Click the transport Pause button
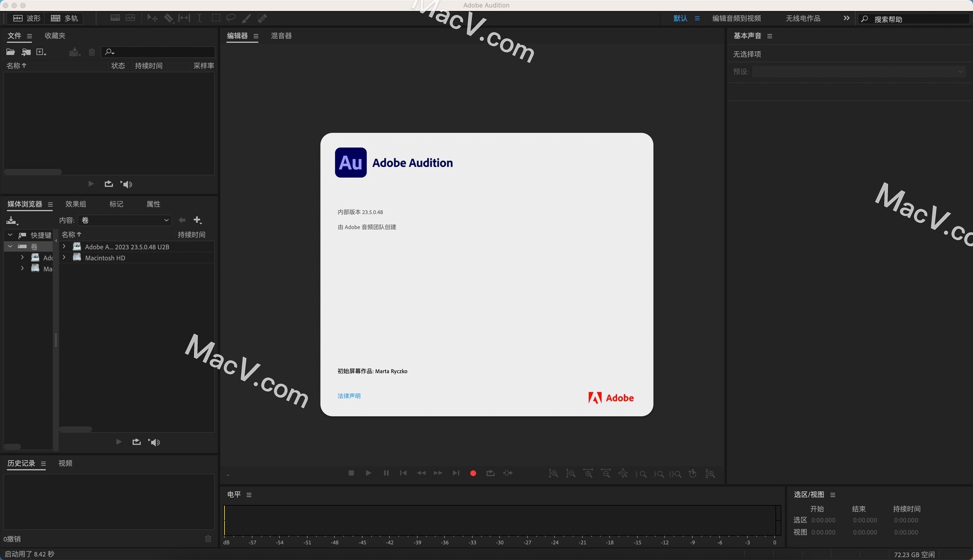The image size is (973, 560). [386, 473]
